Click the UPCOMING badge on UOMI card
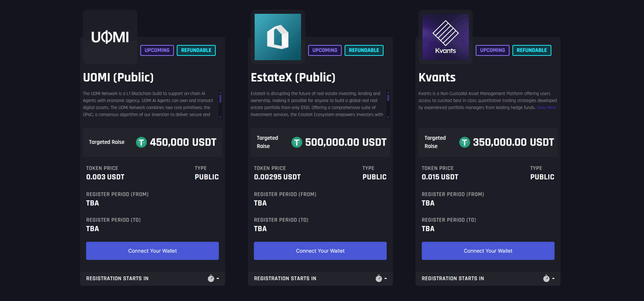 157,50
